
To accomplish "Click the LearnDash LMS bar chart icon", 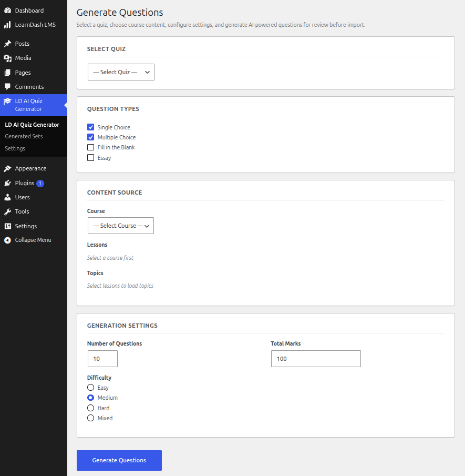I will pyautogui.click(x=7, y=25).
